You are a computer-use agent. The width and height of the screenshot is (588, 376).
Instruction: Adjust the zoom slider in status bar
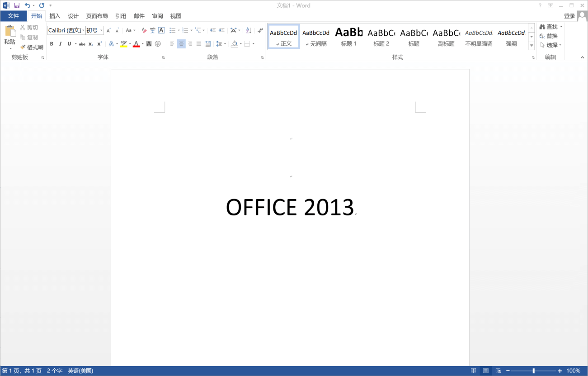coord(533,371)
